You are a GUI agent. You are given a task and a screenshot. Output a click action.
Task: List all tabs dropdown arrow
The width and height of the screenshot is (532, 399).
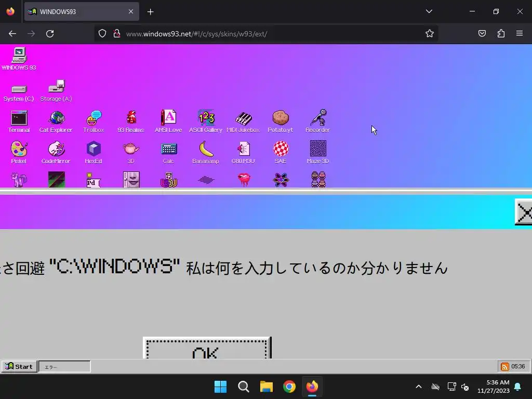click(429, 11)
